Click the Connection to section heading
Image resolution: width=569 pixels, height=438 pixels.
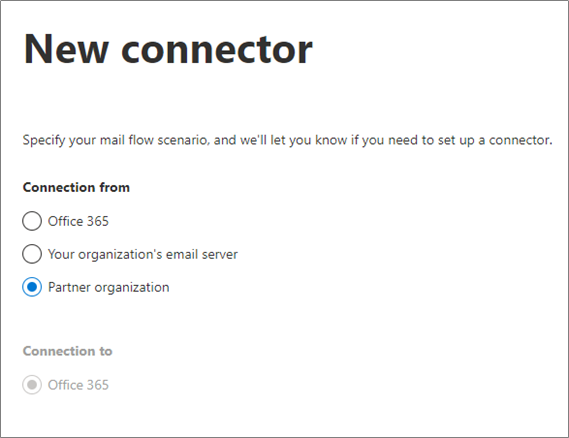click(67, 351)
